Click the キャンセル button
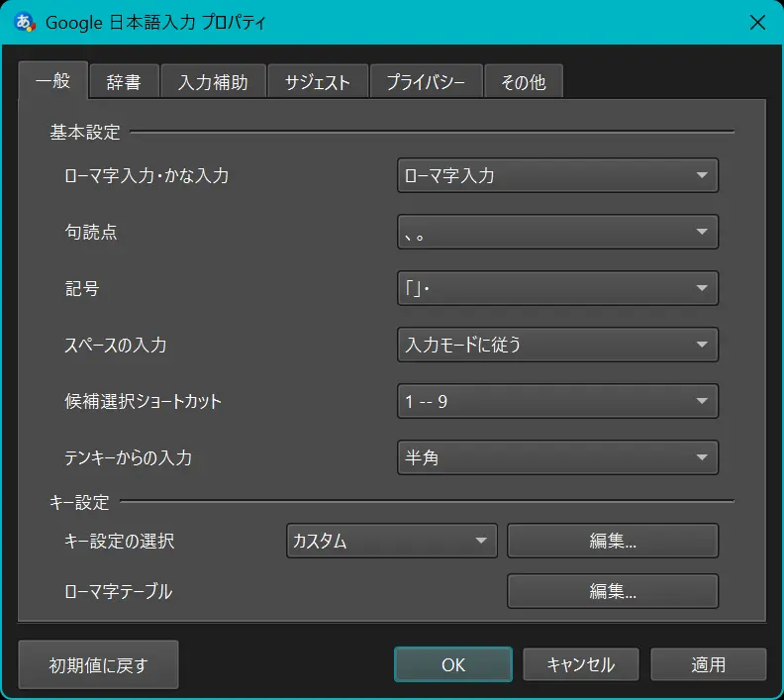Image resolution: width=784 pixels, height=700 pixels. [x=581, y=665]
